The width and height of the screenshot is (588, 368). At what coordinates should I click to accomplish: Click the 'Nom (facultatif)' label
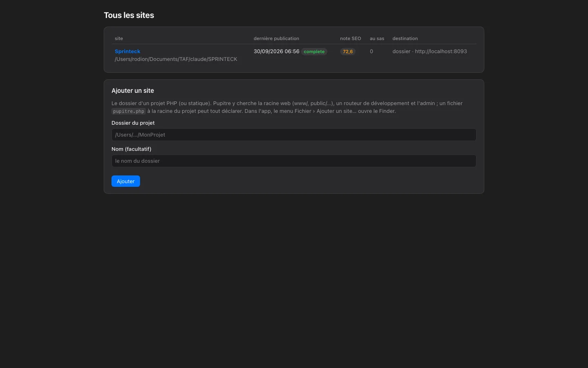click(131, 149)
